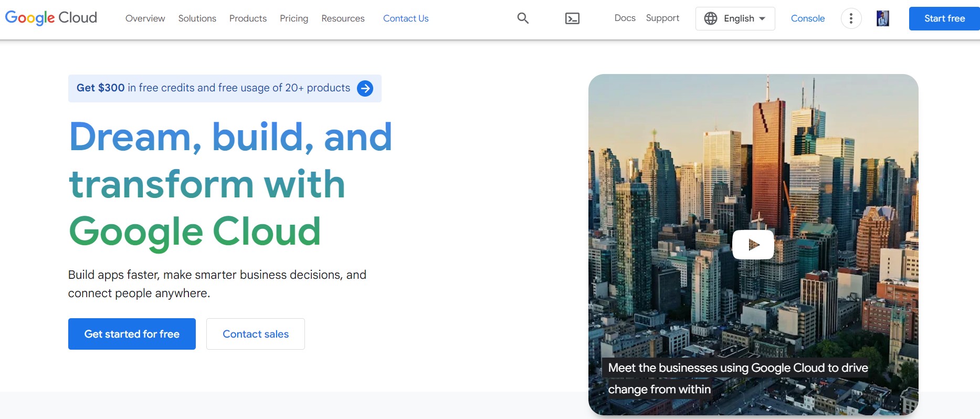Open the Solutions menu
Image resolution: width=980 pixels, height=419 pixels.
coord(197,18)
